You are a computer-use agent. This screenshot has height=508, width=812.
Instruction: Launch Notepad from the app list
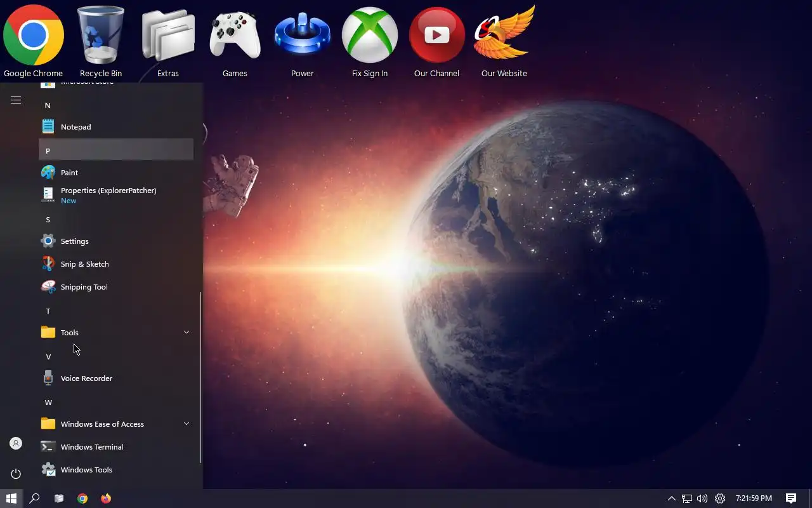(116, 127)
